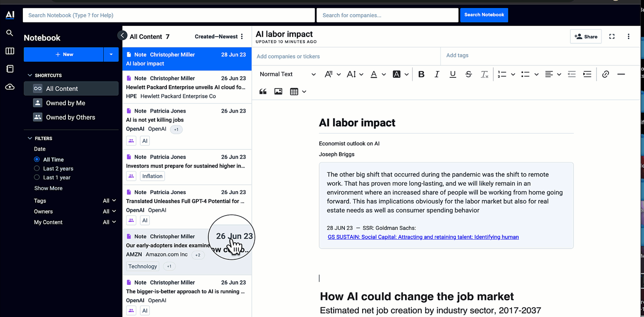Collapse the Shortcuts section
The width and height of the screenshot is (644, 317).
click(30, 76)
